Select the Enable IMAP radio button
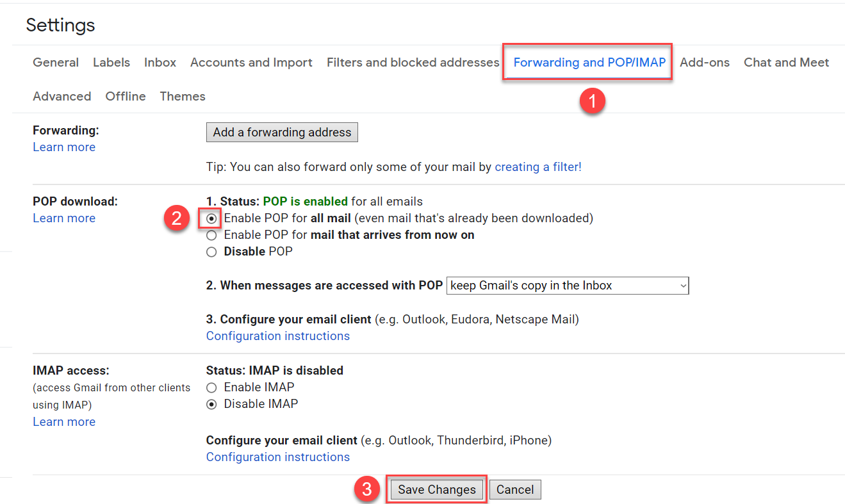Viewport: 845px width, 504px height. tap(212, 387)
